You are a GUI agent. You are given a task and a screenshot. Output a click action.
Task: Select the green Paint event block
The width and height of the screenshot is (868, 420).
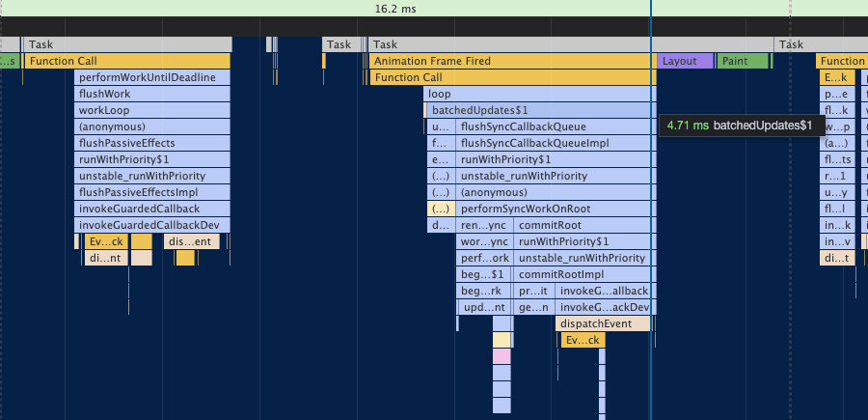point(743,61)
